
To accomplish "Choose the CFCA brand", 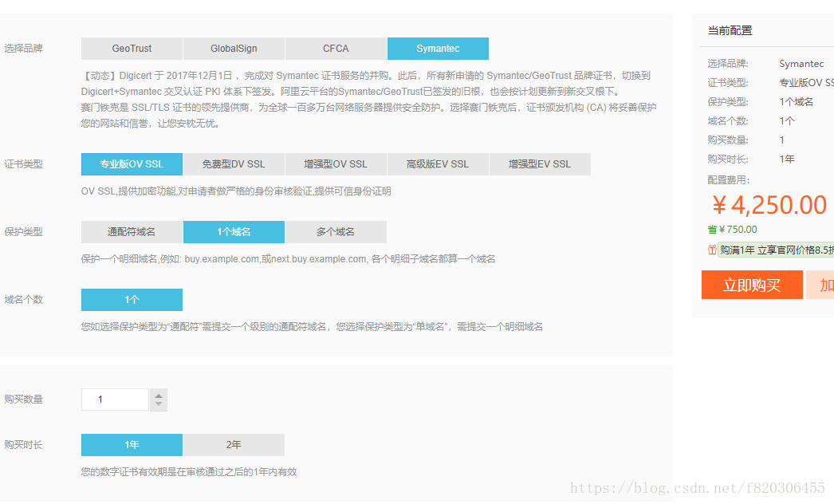I will point(336,49).
